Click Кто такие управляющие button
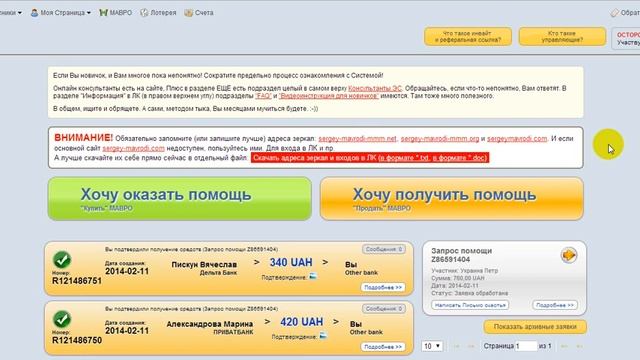 tap(562, 36)
